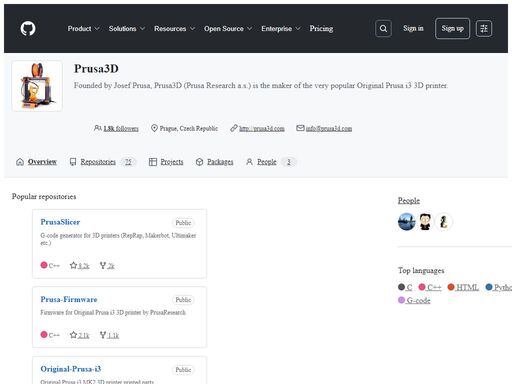Expand the Resources menu
The image size is (512, 384).
[x=174, y=29]
